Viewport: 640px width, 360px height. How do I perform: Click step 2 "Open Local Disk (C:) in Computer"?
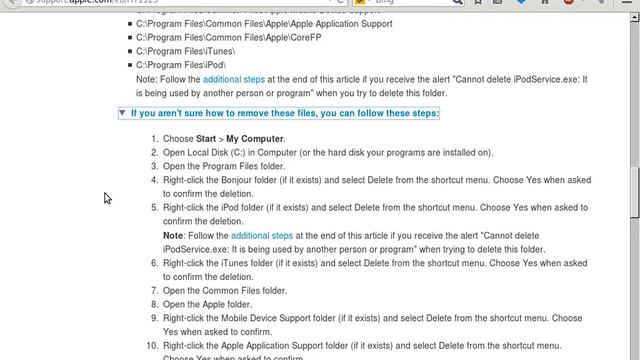click(x=328, y=153)
